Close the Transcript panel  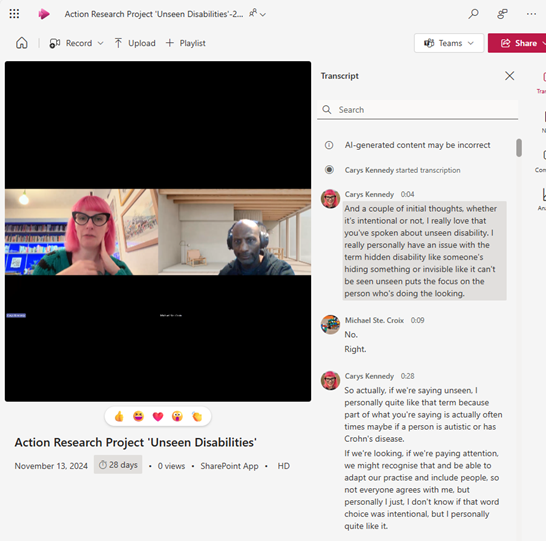tap(509, 76)
